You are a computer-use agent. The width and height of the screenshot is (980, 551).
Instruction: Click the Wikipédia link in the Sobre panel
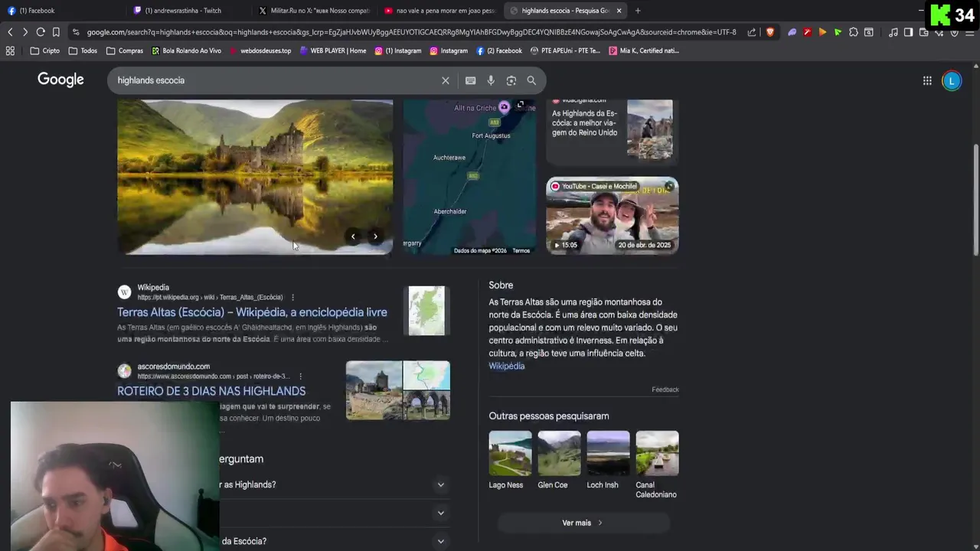pos(507,367)
